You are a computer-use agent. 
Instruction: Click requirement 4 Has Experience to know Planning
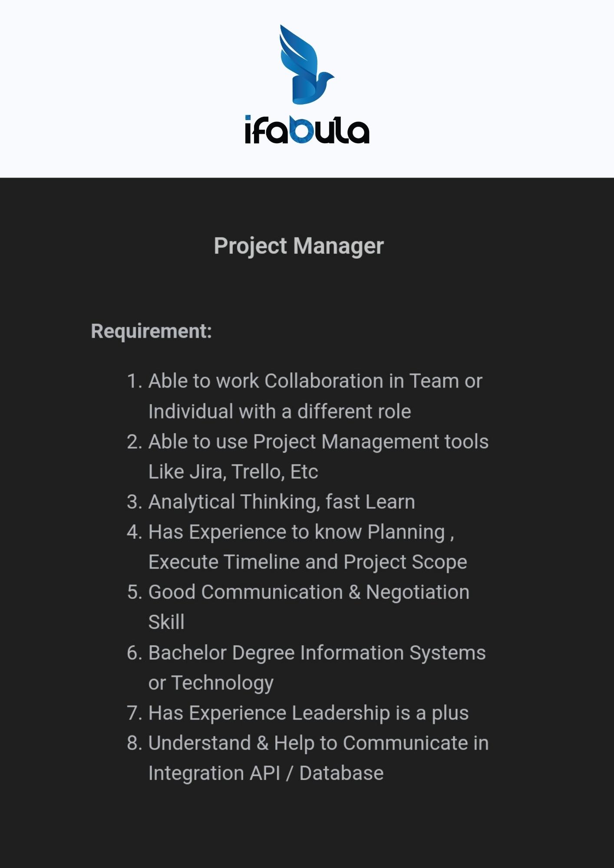click(x=290, y=532)
